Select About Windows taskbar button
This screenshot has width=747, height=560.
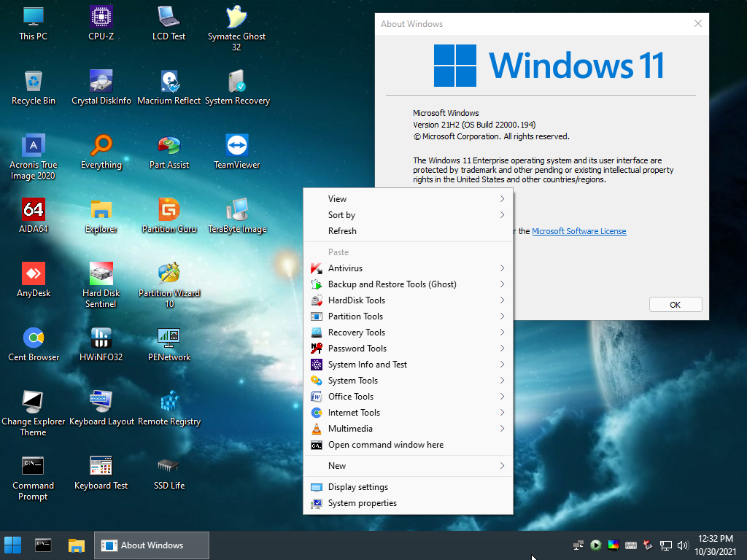pyautogui.click(x=152, y=545)
